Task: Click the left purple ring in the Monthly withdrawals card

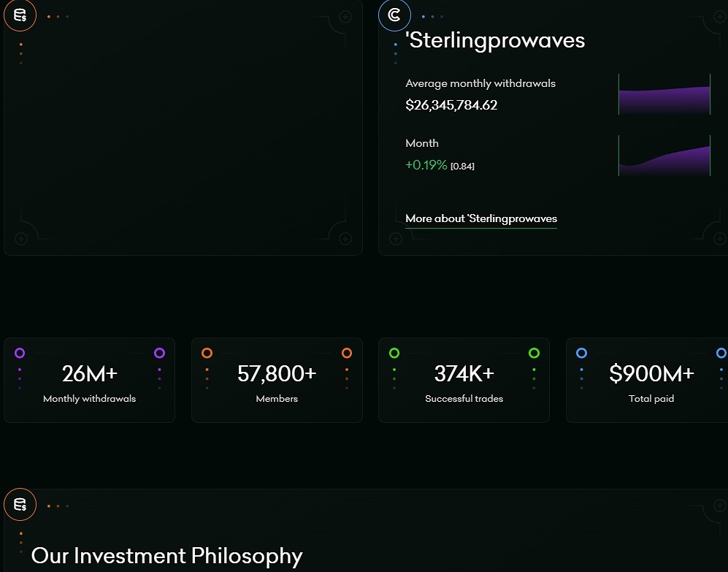Action: click(20, 354)
